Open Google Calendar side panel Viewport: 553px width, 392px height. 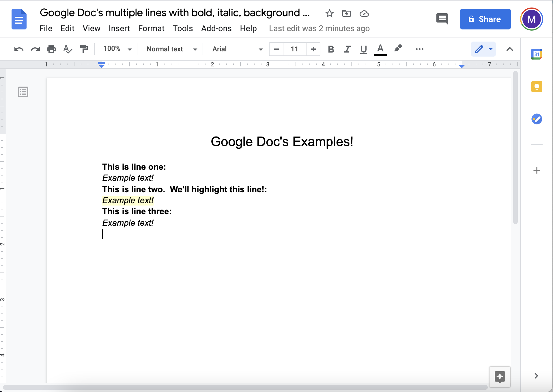pyautogui.click(x=537, y=54)
